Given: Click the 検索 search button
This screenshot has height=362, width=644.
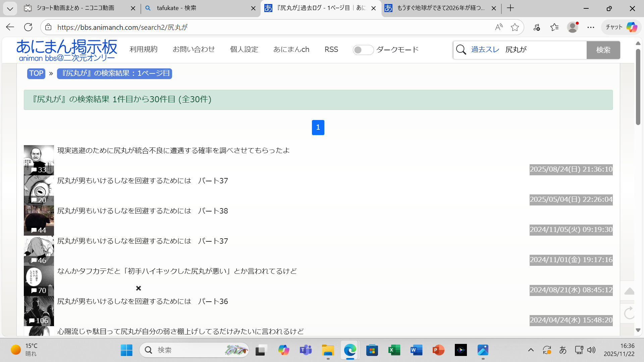Looking at the screenshot, I should [603, 50].
